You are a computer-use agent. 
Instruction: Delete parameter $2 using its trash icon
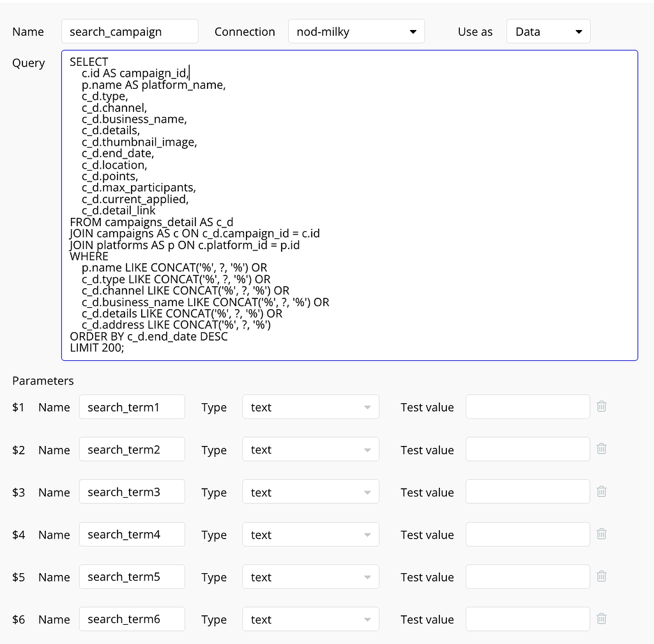click(x=601, y=448)
